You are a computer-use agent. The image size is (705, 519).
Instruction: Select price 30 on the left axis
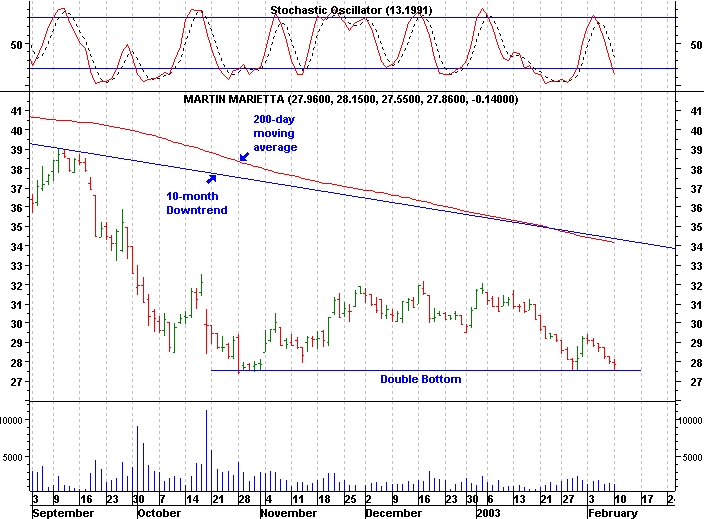tap(17, 324)
